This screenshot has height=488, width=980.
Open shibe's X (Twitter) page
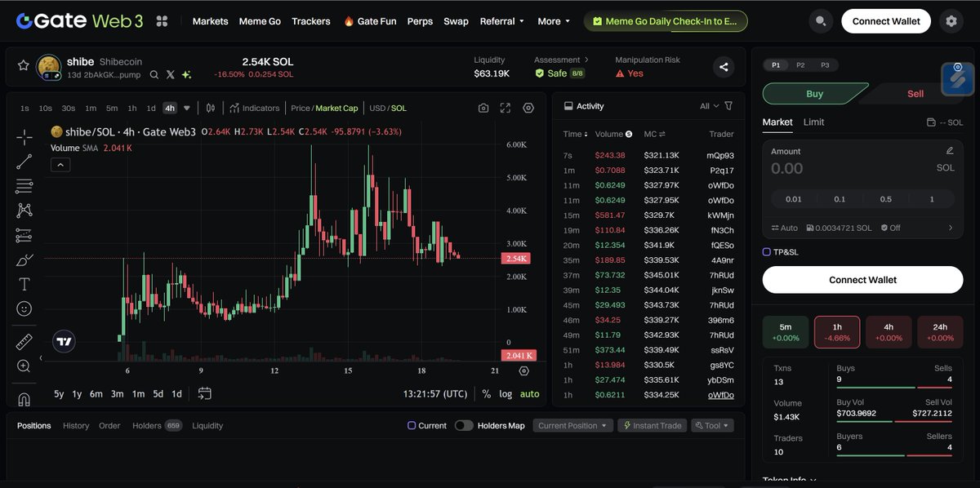(x=170, y=74)
